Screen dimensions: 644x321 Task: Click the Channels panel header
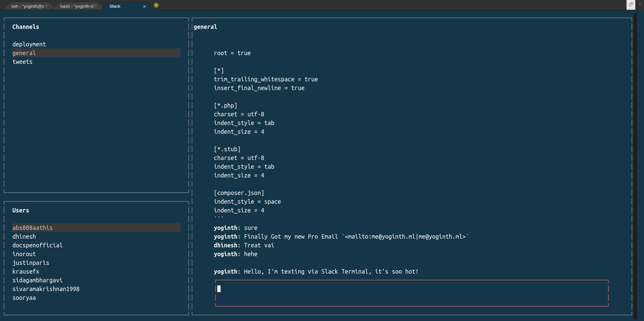coord(26,27)
